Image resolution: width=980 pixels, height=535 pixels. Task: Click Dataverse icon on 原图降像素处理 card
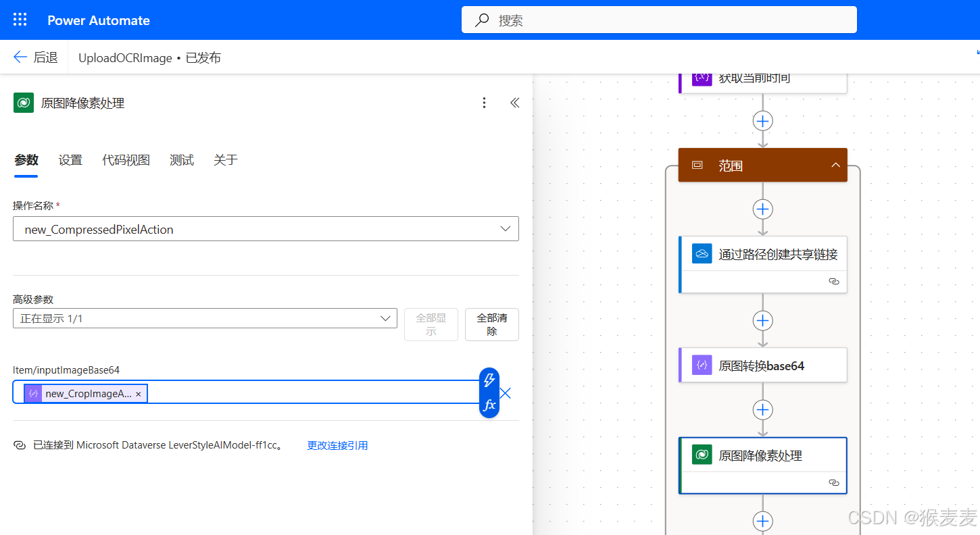point(702,455)
